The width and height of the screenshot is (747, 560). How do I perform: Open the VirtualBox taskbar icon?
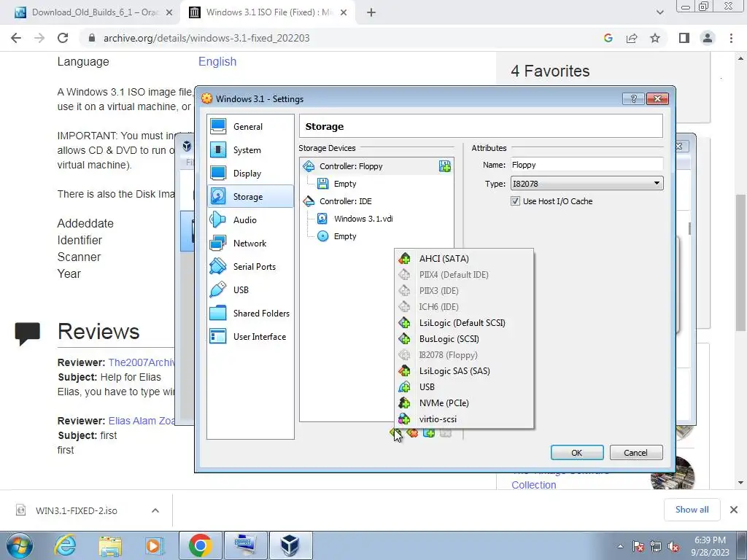coord(290,545)
